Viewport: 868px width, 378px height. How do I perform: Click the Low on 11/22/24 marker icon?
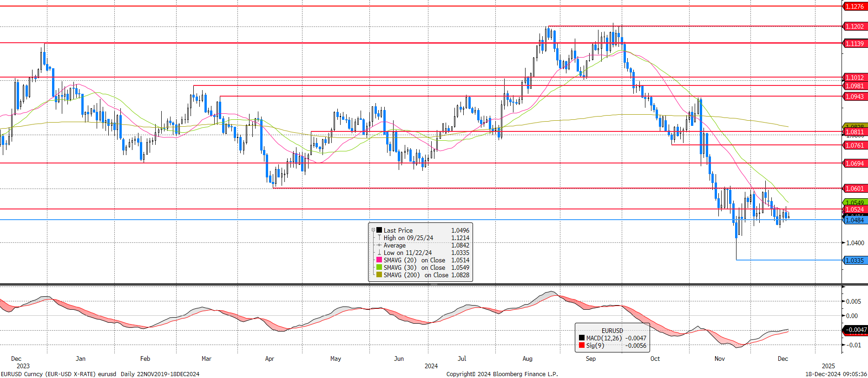(x=379, y=253)
